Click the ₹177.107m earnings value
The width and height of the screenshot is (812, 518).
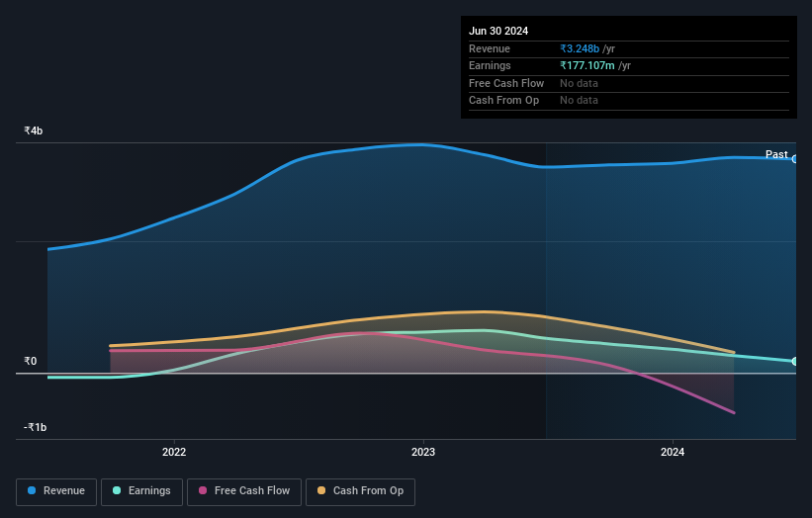click(587, 65)
